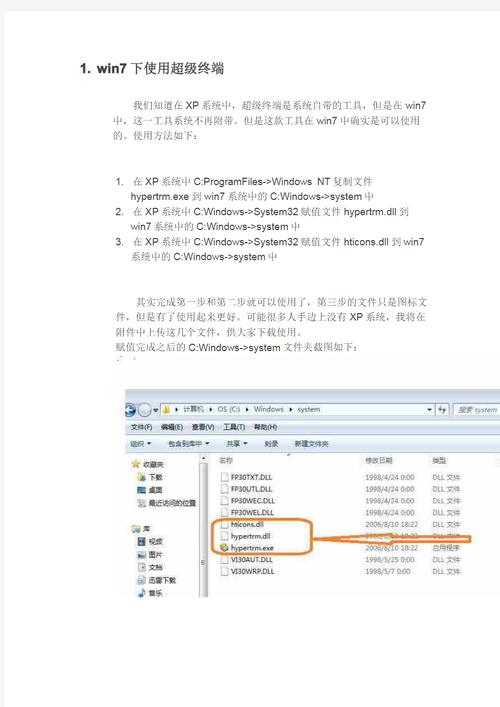Click the 搜索 system search box

[x=476, y=410]
